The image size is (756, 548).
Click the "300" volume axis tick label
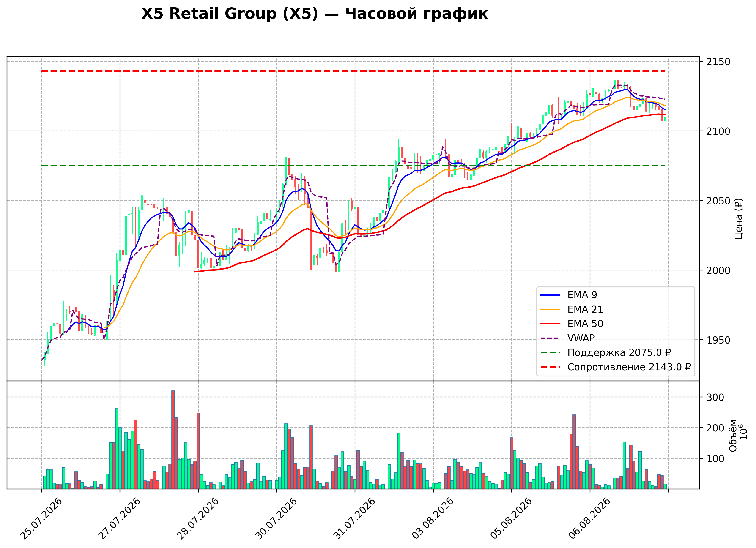(x=715, y=397)
